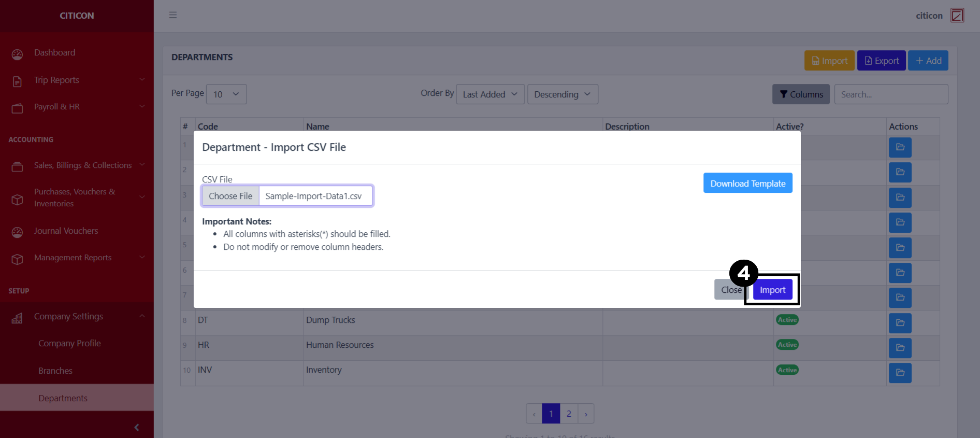Image resolution: width=980 pixels, height=438 pixels.
Task: Open folder icon in first table row
Action: click(x=900, y=147)
